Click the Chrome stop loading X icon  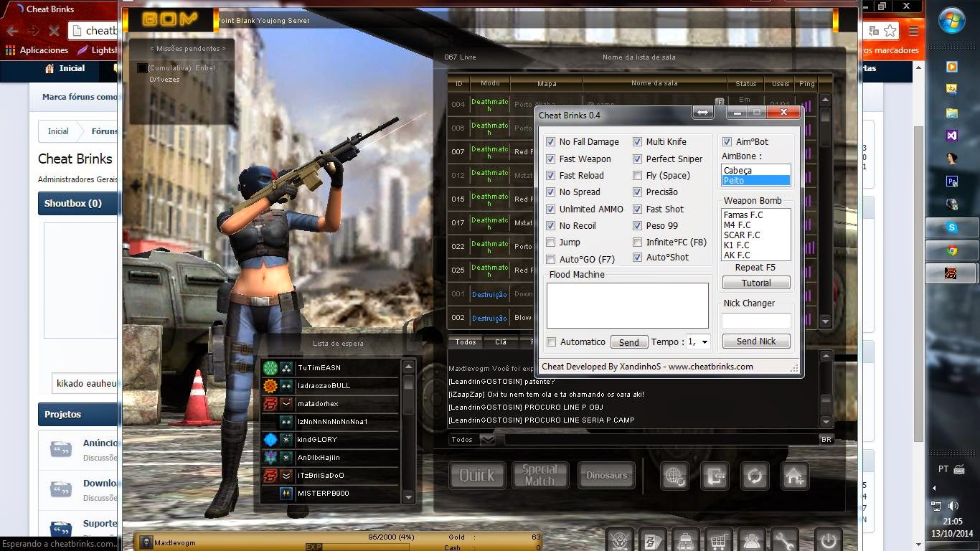[53, 31]
